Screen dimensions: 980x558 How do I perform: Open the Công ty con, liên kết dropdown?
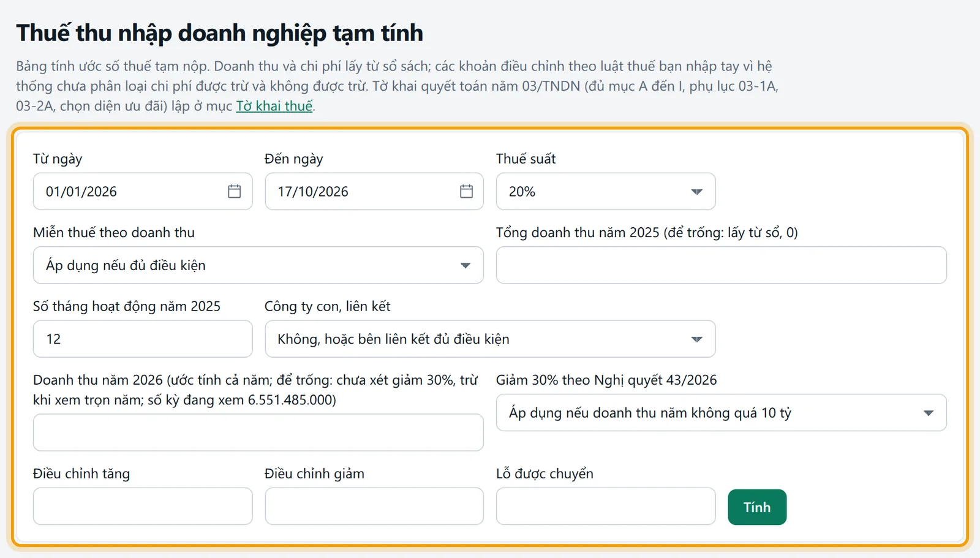pyautogui.click(x=490, y=339)
